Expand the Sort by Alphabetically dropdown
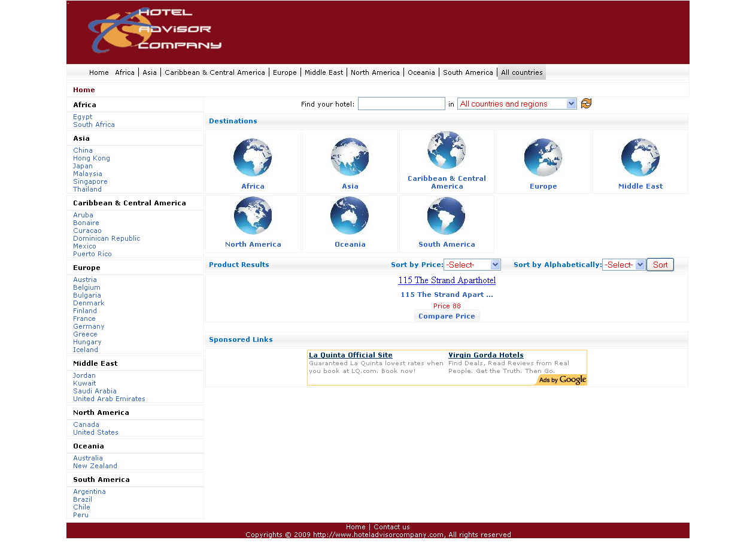The height and width of the screenshot is (543, 756). [x=623, y=265]
